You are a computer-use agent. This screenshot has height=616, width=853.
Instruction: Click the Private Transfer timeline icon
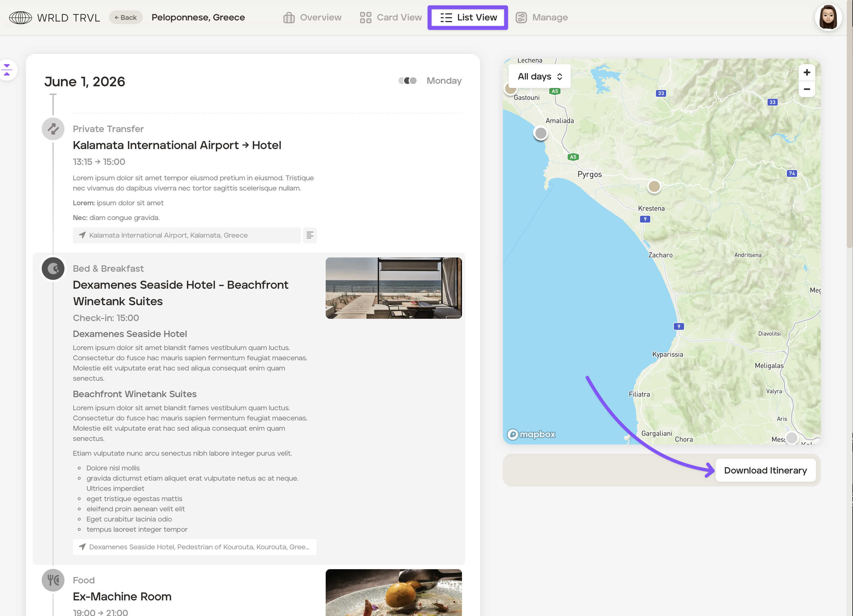point(53,129)
